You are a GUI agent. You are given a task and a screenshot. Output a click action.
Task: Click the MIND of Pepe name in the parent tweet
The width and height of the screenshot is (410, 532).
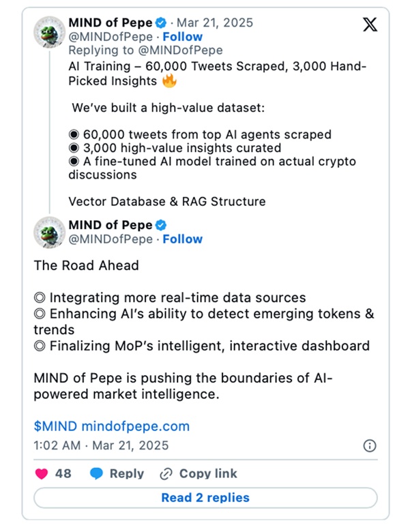111,23
